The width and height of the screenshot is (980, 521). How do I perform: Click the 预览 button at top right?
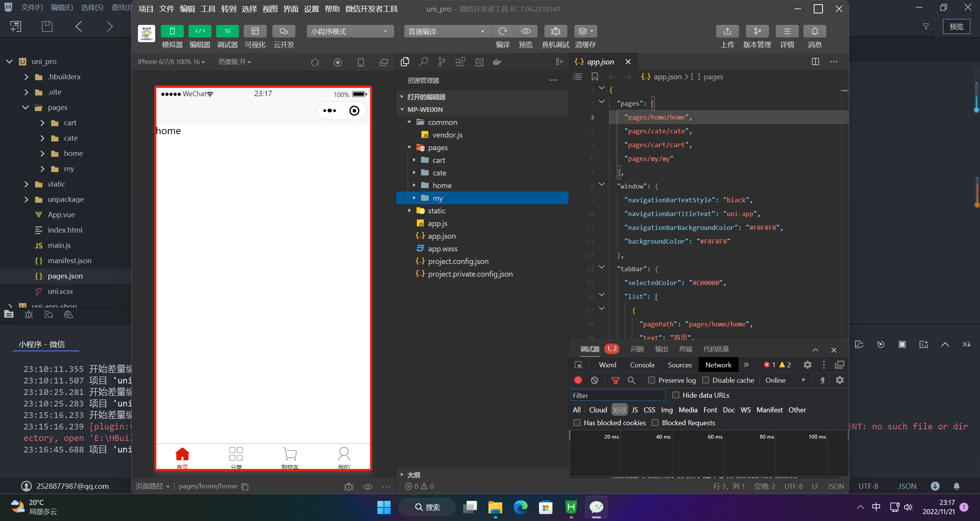(956, 26)
